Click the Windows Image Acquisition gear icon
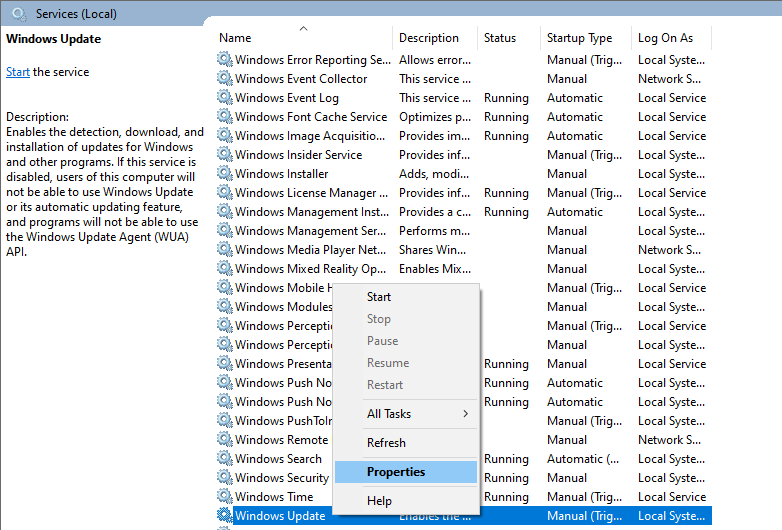The height and width of the screenshot is (530, 782). (225, 135)
